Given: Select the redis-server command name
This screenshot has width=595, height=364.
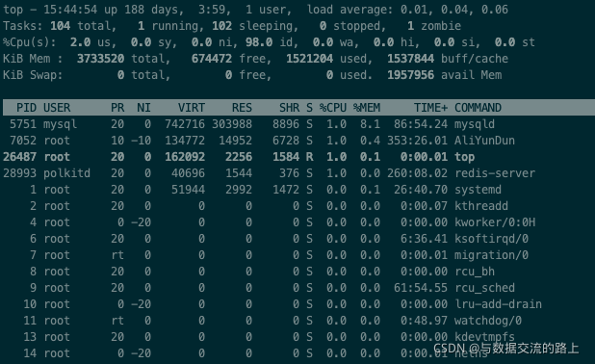Looking at the screenshot, I should pyautogui.click(x=495, y=173).
